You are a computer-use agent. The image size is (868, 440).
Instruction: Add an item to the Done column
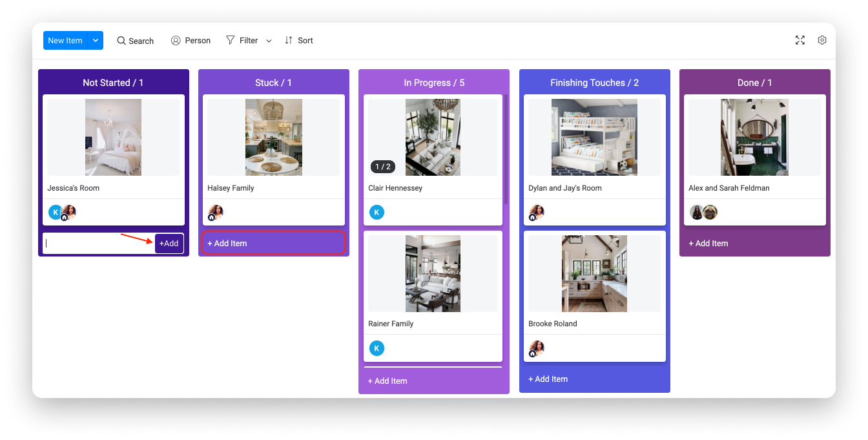(708, 244)
